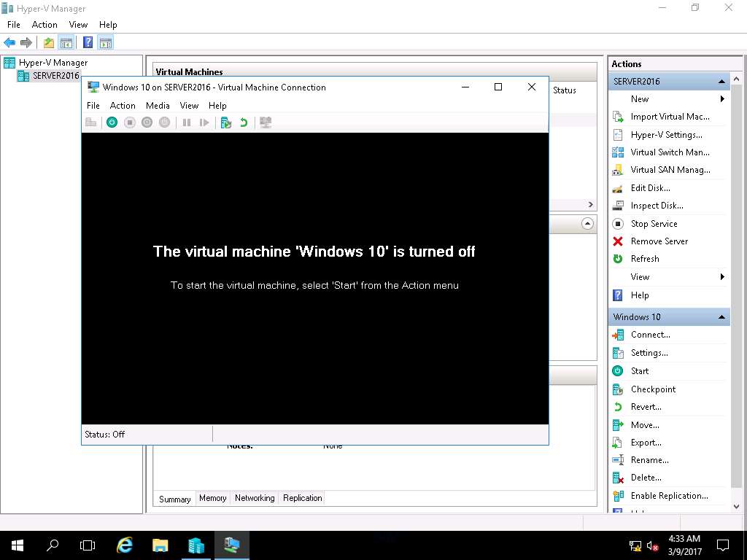Click the Shut Down icon in VM Connection toolbar
This screenshot has width=747, height=560.
coord(147,122)
